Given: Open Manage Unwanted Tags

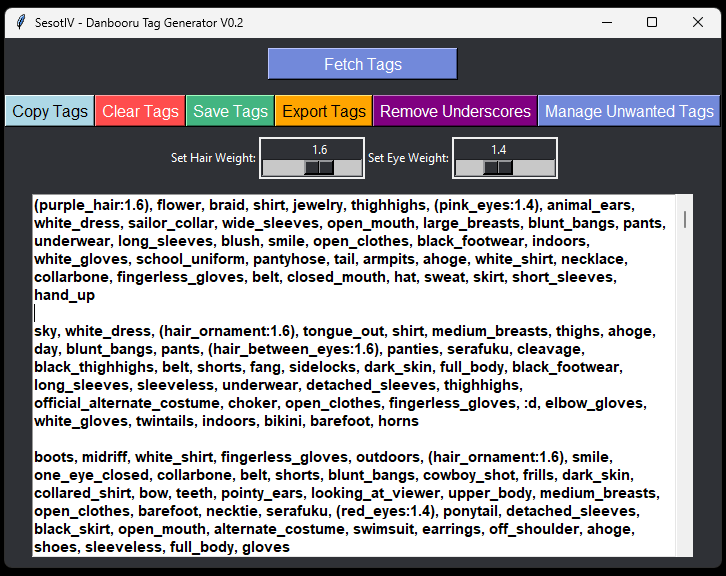Looking at the screenshot, I should 629,111.
